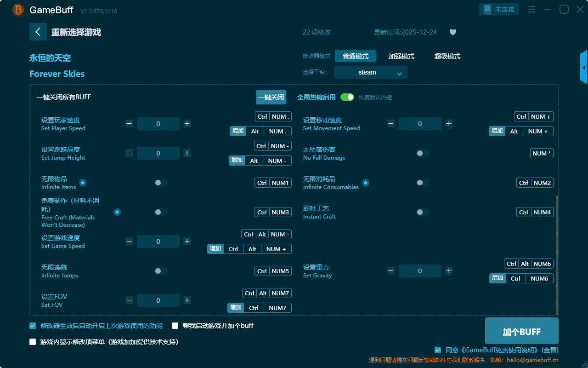Toggle the No Fall Damage switch
The image size is (588, 368).
click(x=423, y=153)
